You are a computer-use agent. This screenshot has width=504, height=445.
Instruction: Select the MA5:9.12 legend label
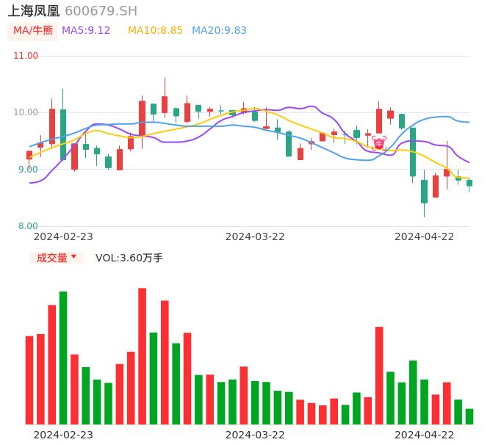[86, 31]
